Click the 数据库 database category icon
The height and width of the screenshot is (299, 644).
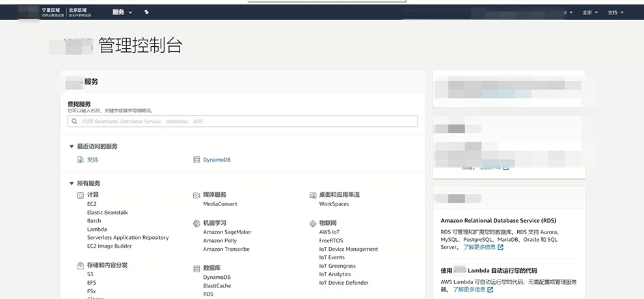(x=196, y=268)
